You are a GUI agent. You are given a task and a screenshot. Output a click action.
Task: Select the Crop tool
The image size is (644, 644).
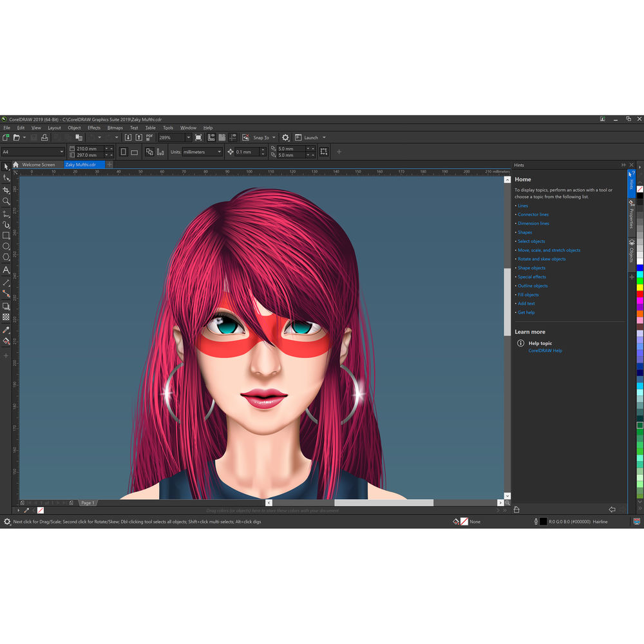coord(6,190)
